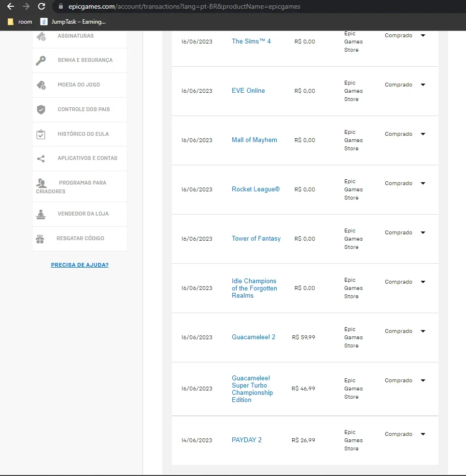Click the clipboard icon for Histórico do EULA
The width and height of the screenshot is (466, 476).
click(x=41, y=134)
